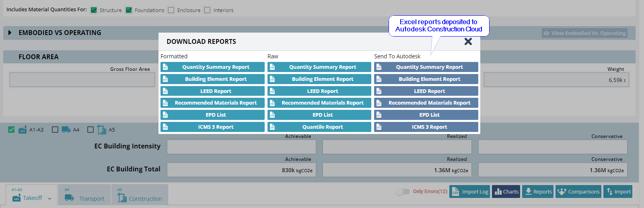Screen dimensions: 644x208
Task: Toggle the Only Errors switch
Action: 402,192
